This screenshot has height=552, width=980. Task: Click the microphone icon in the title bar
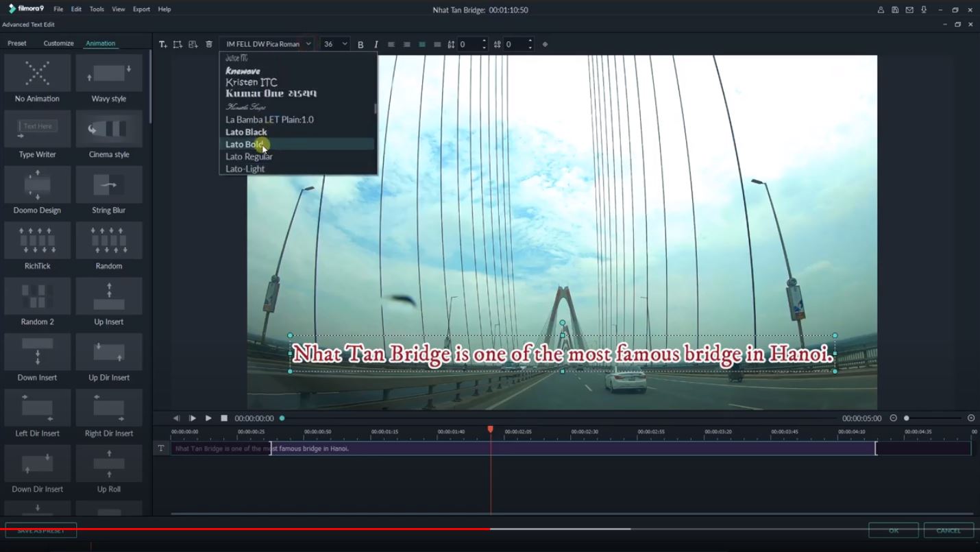tap(922, 10)
